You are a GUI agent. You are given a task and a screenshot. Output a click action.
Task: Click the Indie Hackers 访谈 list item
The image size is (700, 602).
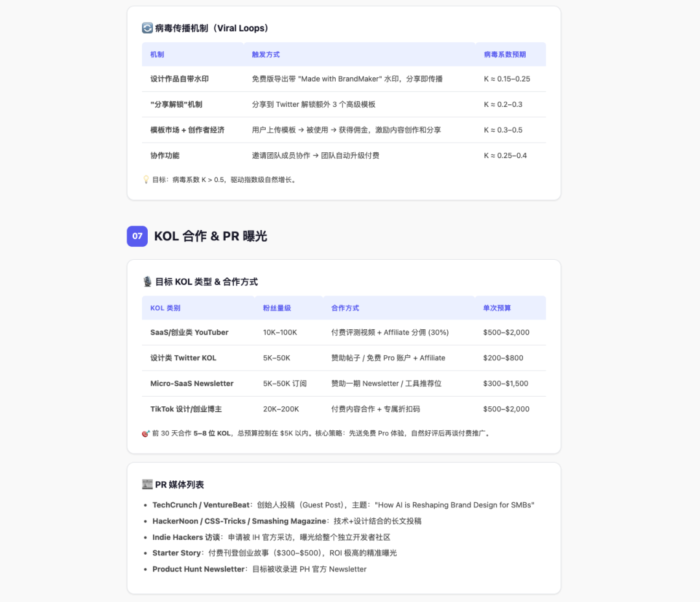pos(272,537)
